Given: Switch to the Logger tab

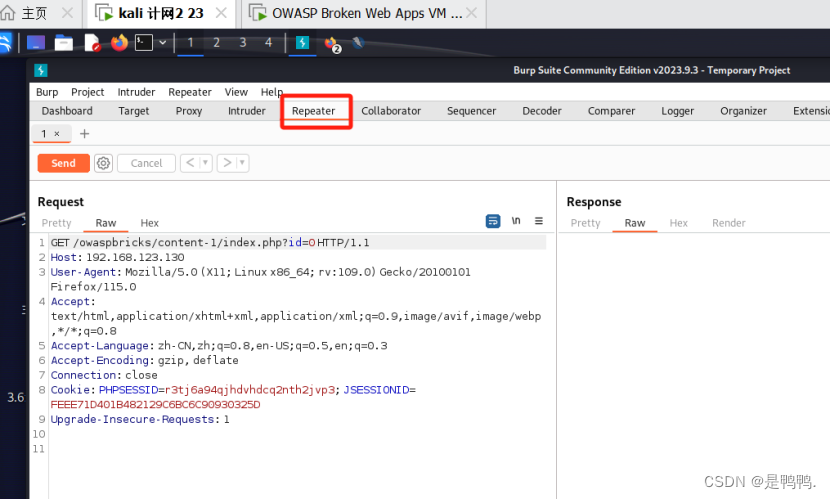Looking at the screenshot, I should click(x=677, y=111).
